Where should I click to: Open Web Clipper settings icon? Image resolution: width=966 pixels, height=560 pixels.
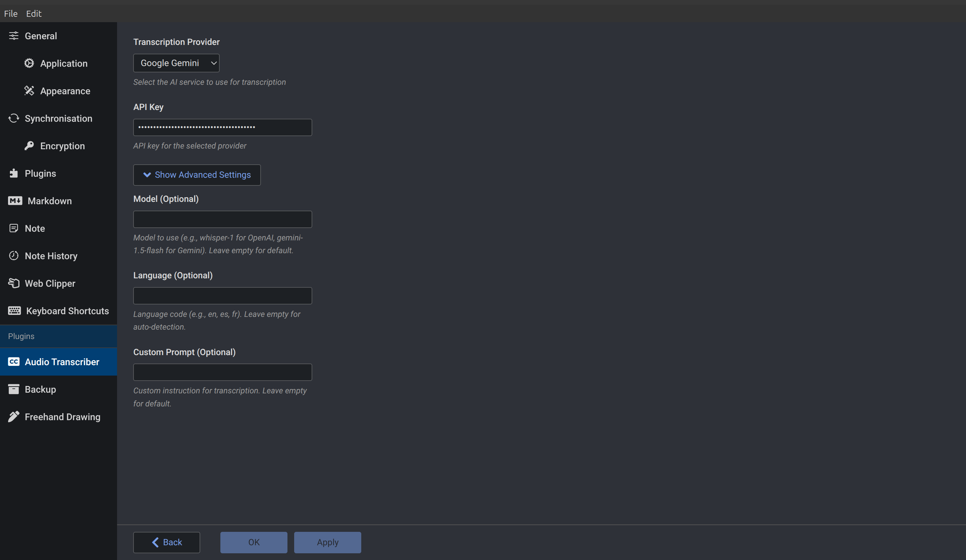click(x=14, y=283)
